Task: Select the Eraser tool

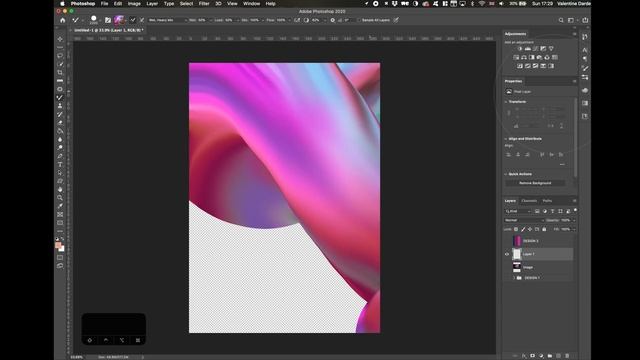Action: tap(60, 122)
